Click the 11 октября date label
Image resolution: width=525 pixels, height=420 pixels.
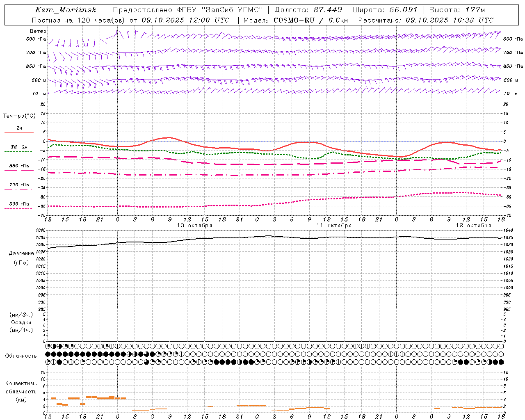pyautogui.click(x=334, y=226)
